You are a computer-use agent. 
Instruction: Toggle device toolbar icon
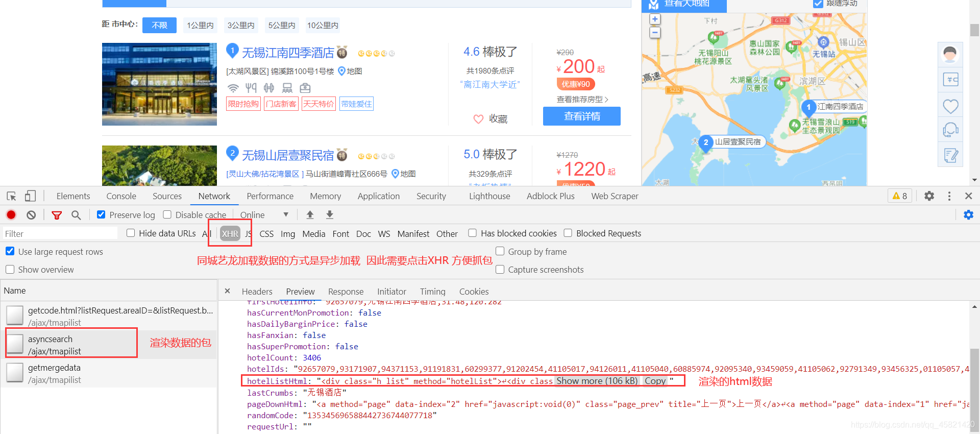30,196
